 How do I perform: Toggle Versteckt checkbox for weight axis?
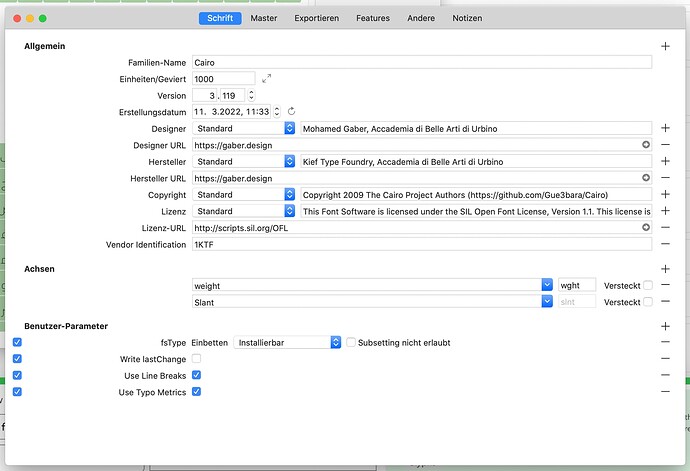coord(648,285)
